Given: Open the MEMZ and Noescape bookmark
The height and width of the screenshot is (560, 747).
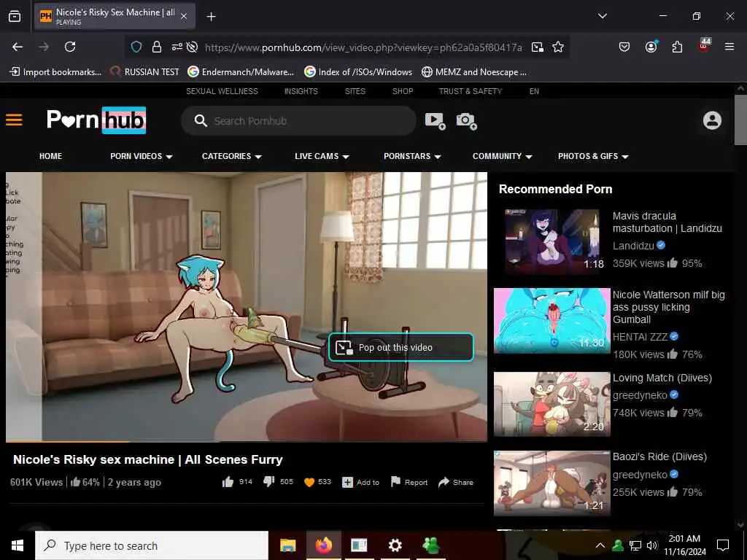Looking at the screenshot, I should click(474, 72).
